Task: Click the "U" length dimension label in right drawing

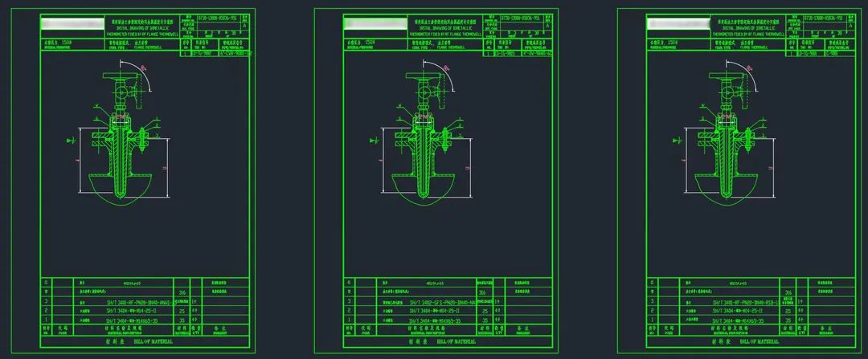Action: click(769, 167)
